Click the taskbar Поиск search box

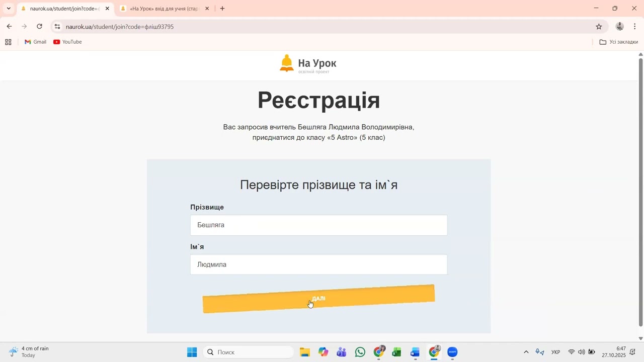[248, 352]
